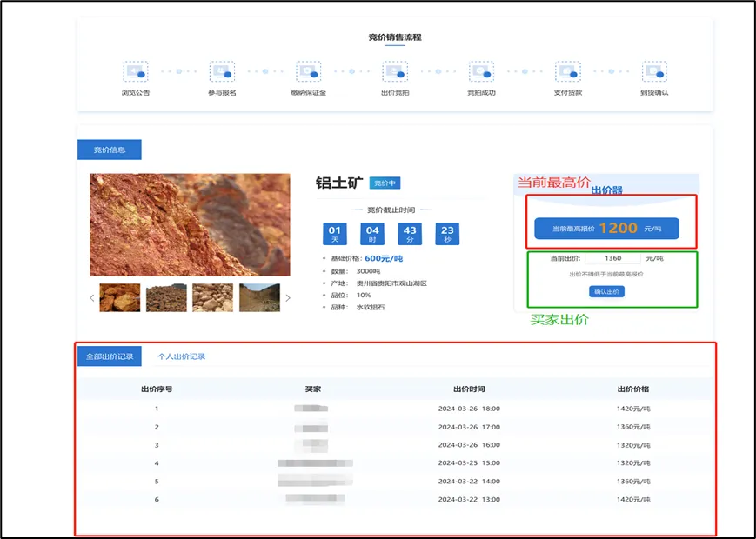Click the 品位 10% row

[x=351, y=296]
